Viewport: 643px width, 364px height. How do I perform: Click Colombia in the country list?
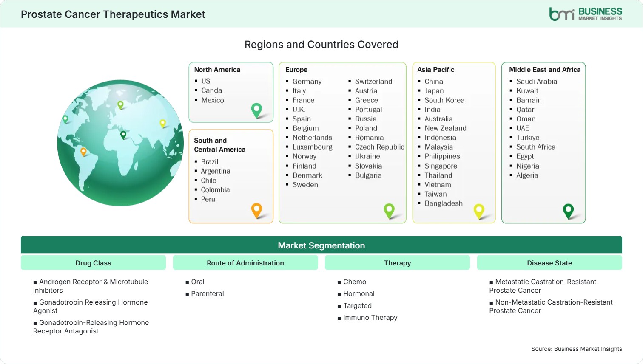[215, 190]
